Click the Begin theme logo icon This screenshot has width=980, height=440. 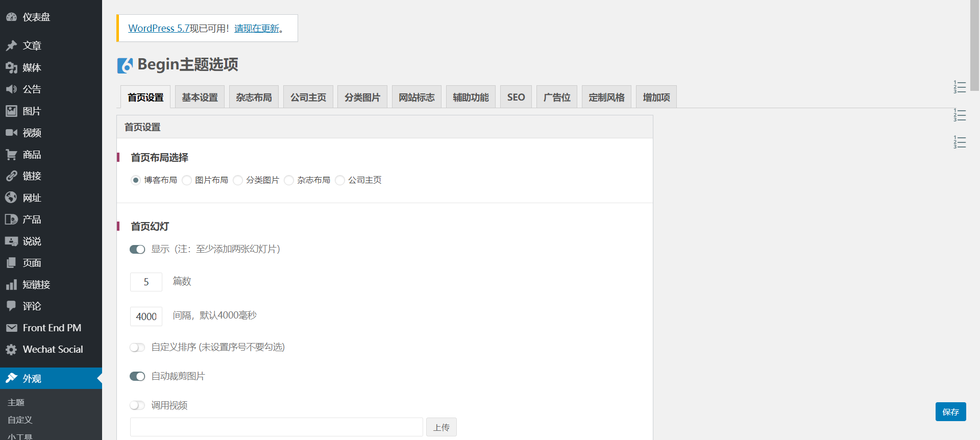(125, 65)
